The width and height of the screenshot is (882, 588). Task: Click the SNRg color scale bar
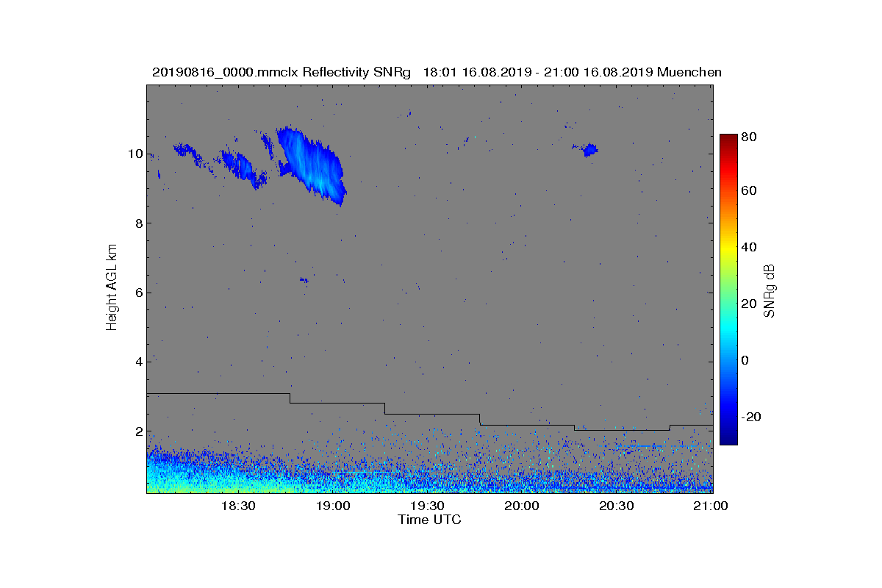(x=728, y=290)
